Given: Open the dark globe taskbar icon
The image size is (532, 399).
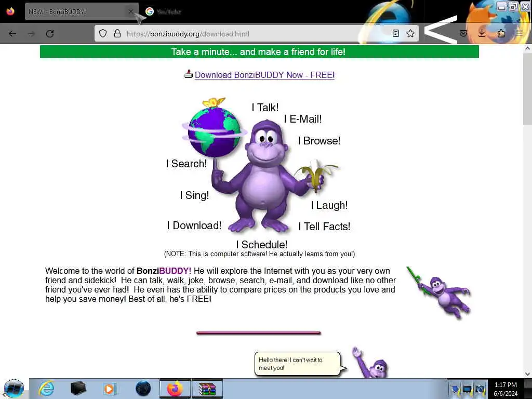Looking at the screenshot, I should pyautogui.click(x=143, y=389).
